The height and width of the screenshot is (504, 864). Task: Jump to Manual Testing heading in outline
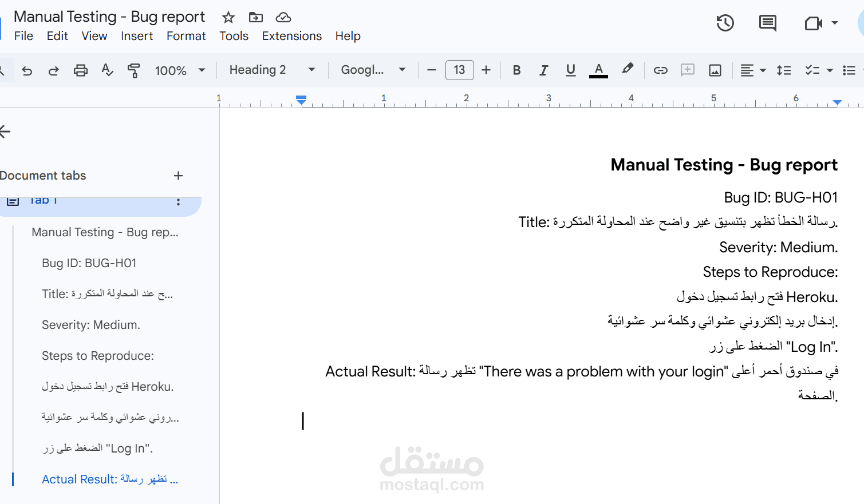coord(105,232)
